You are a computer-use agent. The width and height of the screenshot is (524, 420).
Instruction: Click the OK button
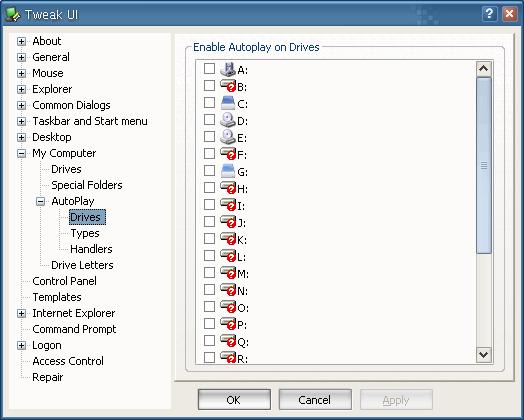coord(234,400)
